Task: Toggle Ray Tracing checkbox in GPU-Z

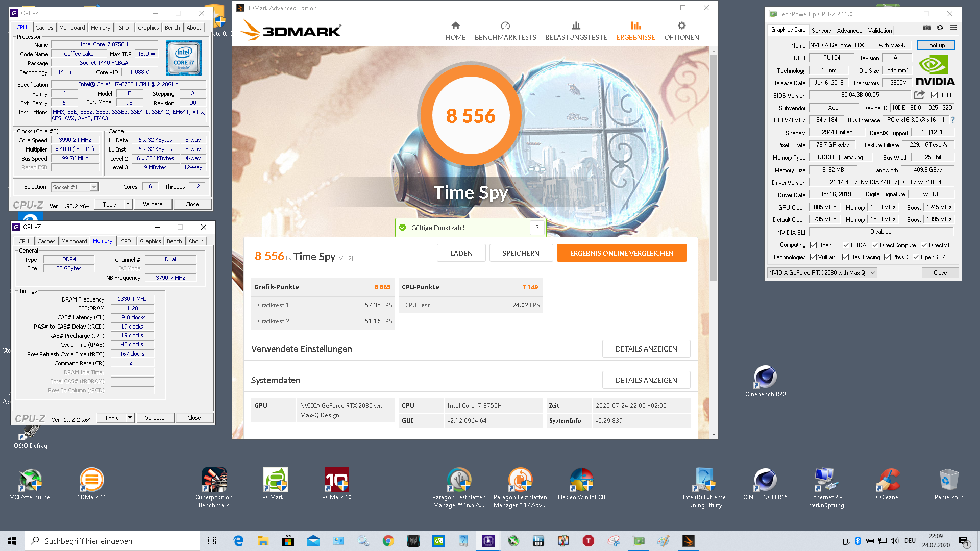Action: (846, 257)
